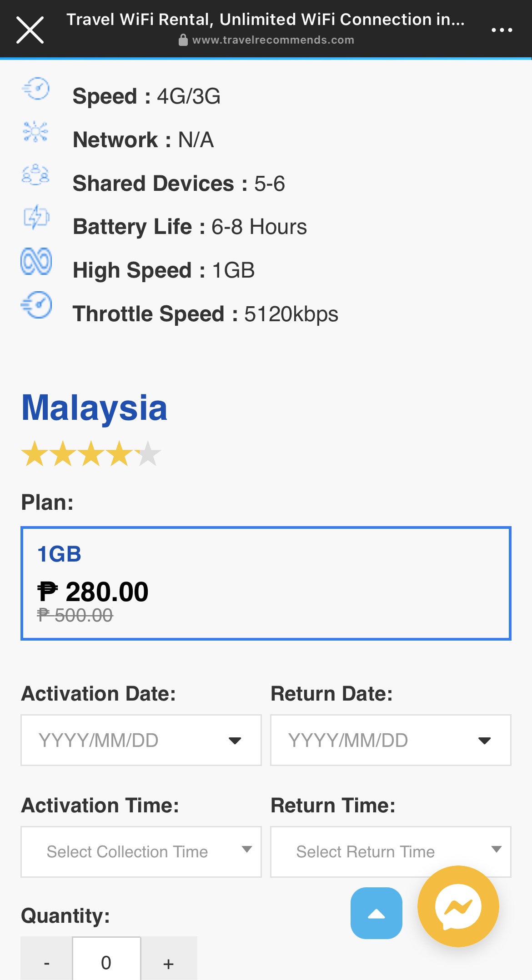Screen dimensions: 532x980
Task: Click the battery icon beside Battery Life
Action: [x=36, y=217]
